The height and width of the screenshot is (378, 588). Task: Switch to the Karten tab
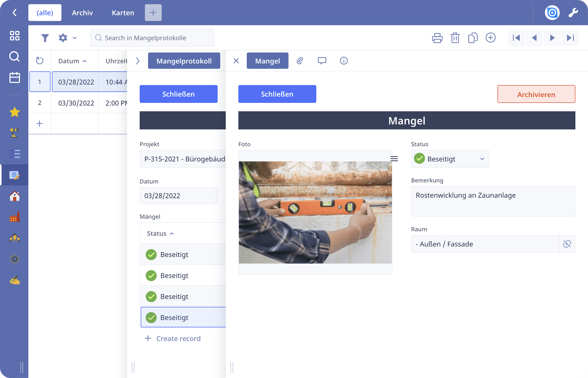pyautogui.click(x=123, y=13)
